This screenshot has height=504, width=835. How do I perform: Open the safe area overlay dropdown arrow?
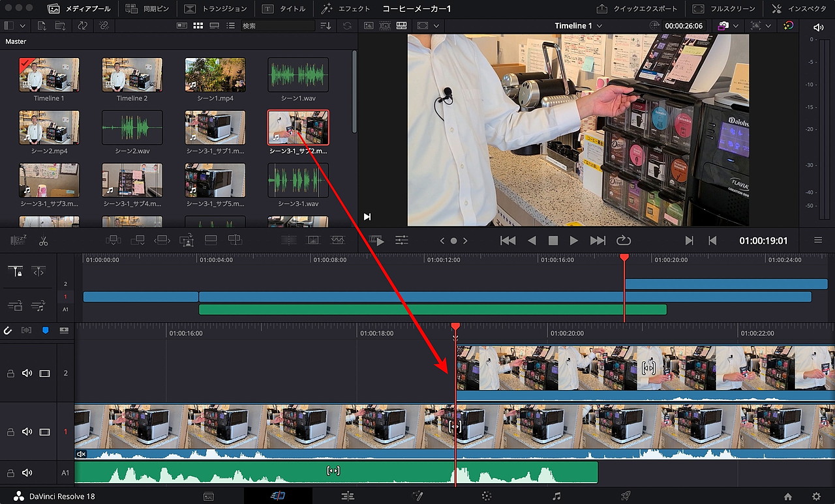(436, 25)
